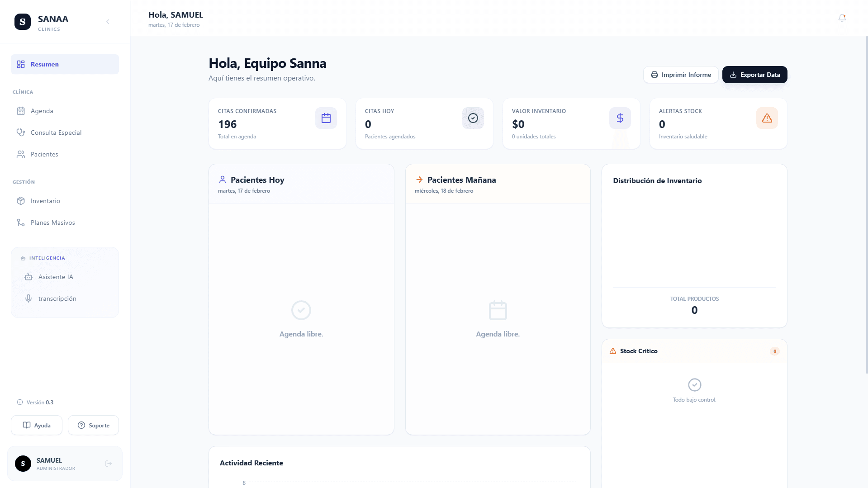Click Exportar Data button

(x=754, y=75)
